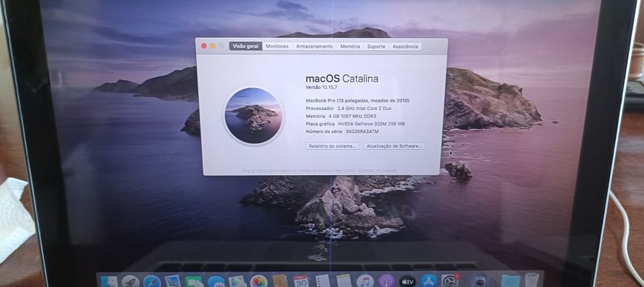Open Apple TV icon in Dock

click(x=408, y=282)
